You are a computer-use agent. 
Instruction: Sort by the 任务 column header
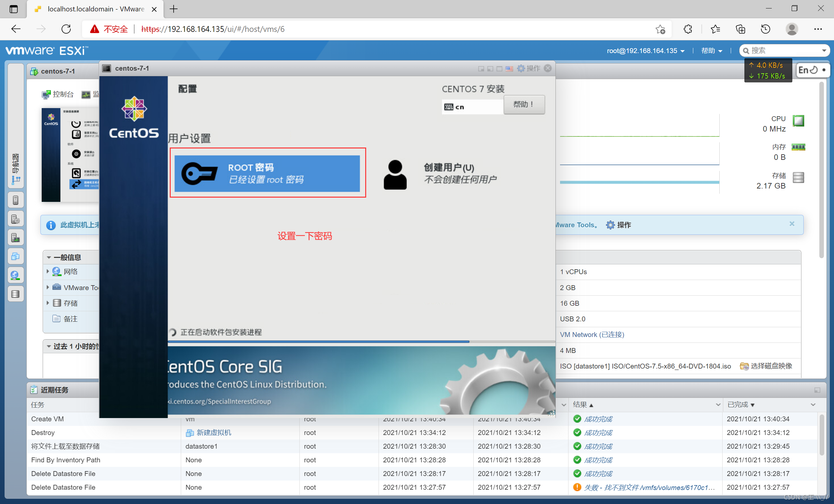(x=37, y=405)
